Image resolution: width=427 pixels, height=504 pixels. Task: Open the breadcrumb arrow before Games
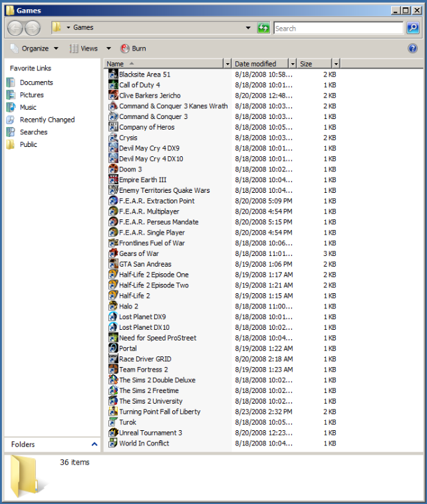68,28
